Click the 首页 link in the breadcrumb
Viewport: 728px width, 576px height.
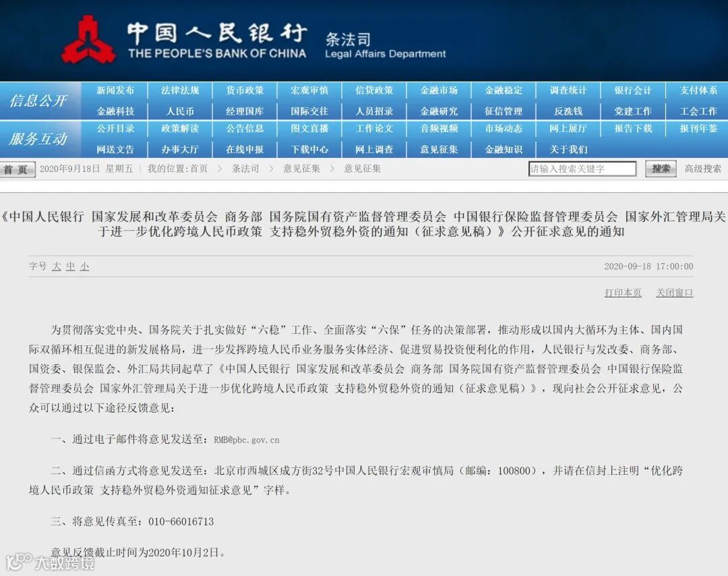point(199,169)
